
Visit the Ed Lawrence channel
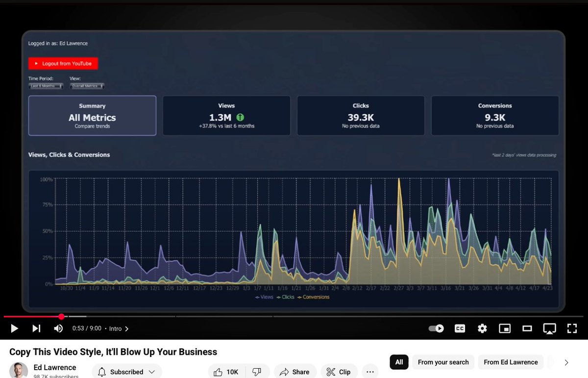(x=55, y=367)
